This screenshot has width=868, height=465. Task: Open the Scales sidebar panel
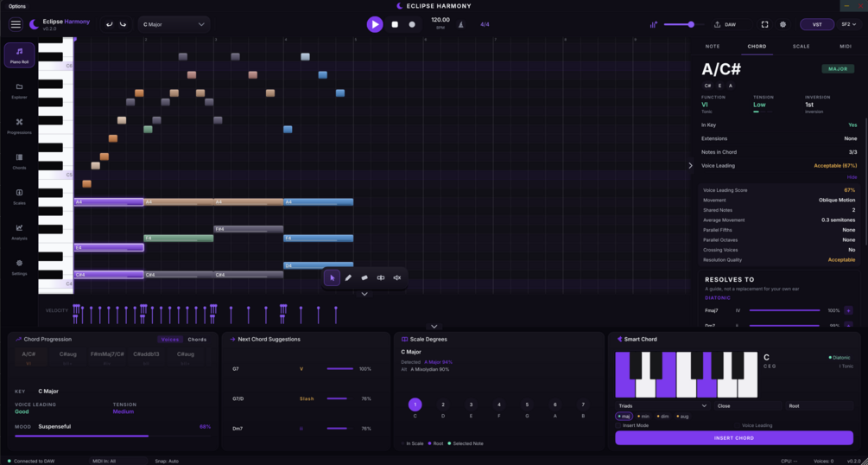coord(19,197)
